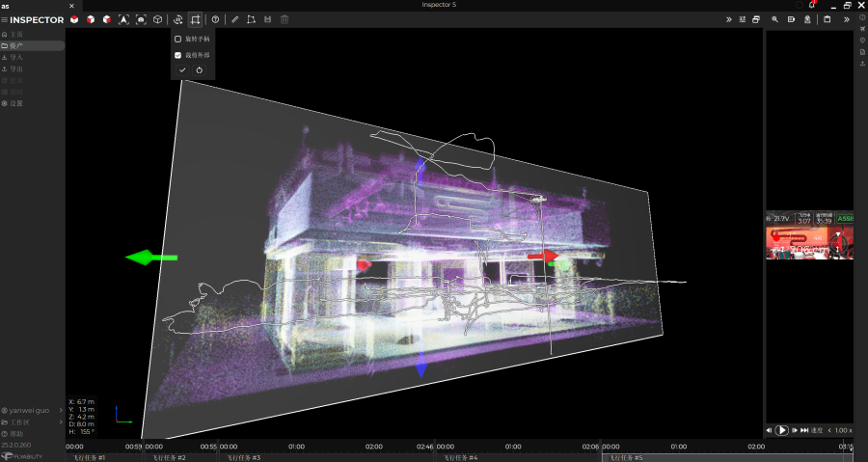
Task: Select the wireframe cube view icon
Action: pyautogui.click(x=157, y=19)
